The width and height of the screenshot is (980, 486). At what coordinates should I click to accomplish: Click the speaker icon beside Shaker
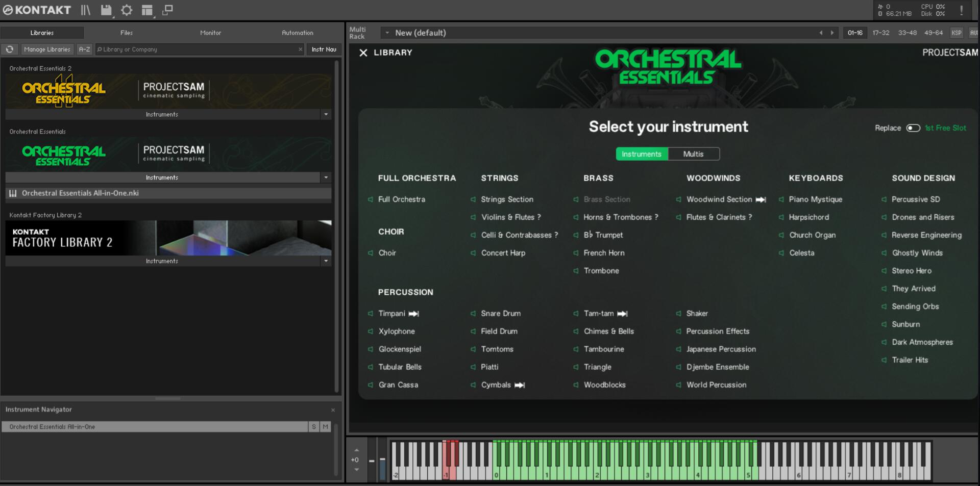(x=678, y=314)
